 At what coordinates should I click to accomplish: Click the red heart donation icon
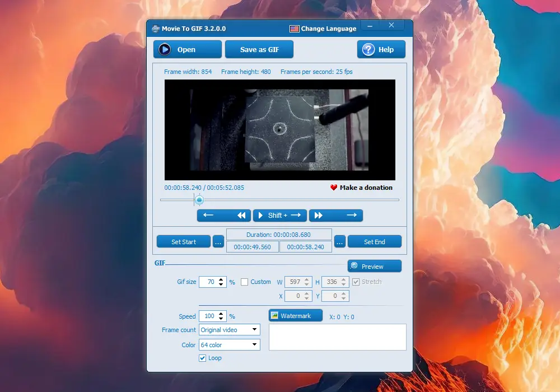pos(334,188)
